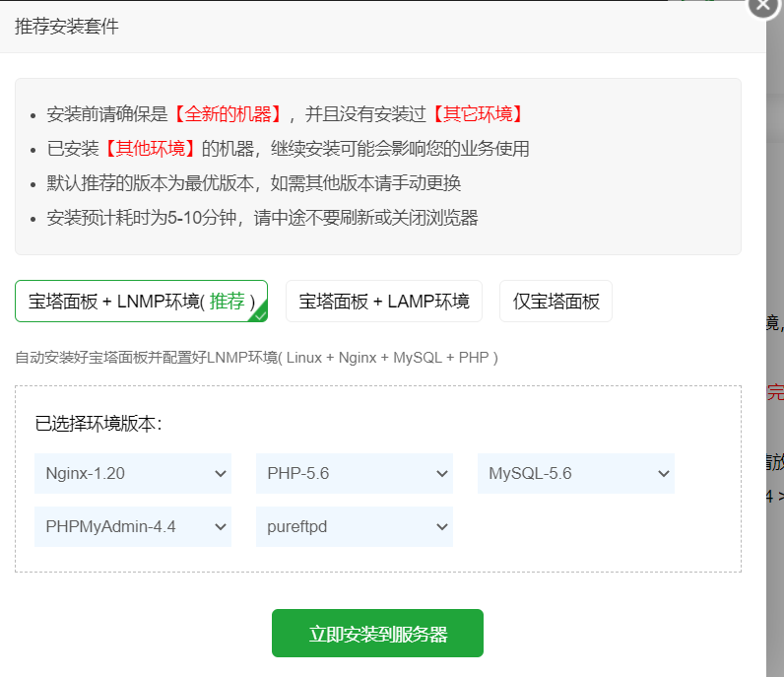784x677 pixels.
Task: Click the LNMP environment description line
Action: click(x=256, y=358)
